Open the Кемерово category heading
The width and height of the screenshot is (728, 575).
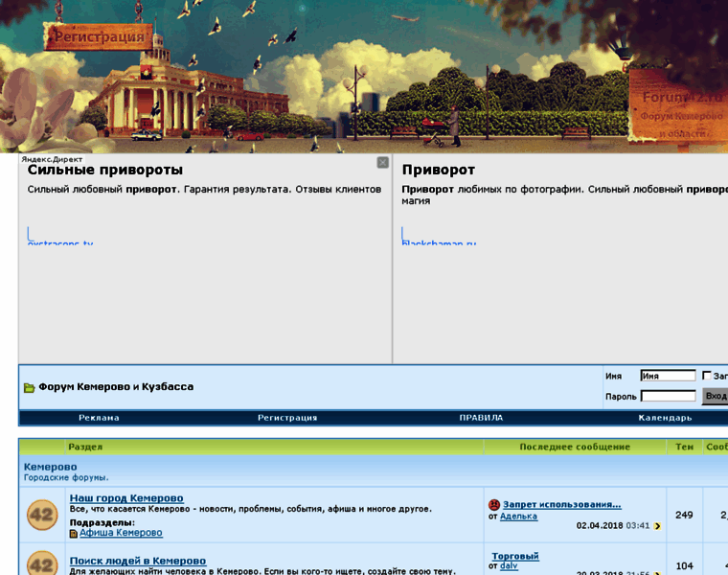click(50, 467)
